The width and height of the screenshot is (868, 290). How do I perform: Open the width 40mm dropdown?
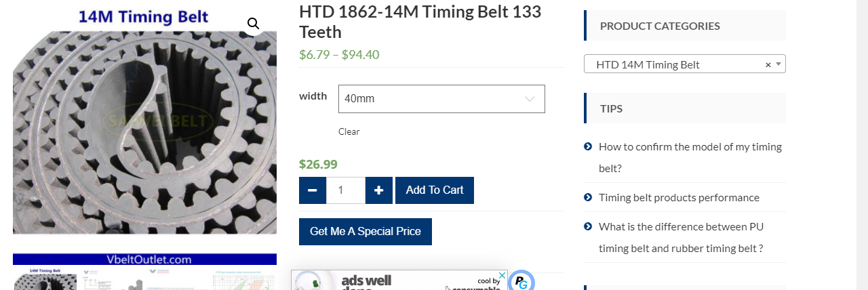441,99
